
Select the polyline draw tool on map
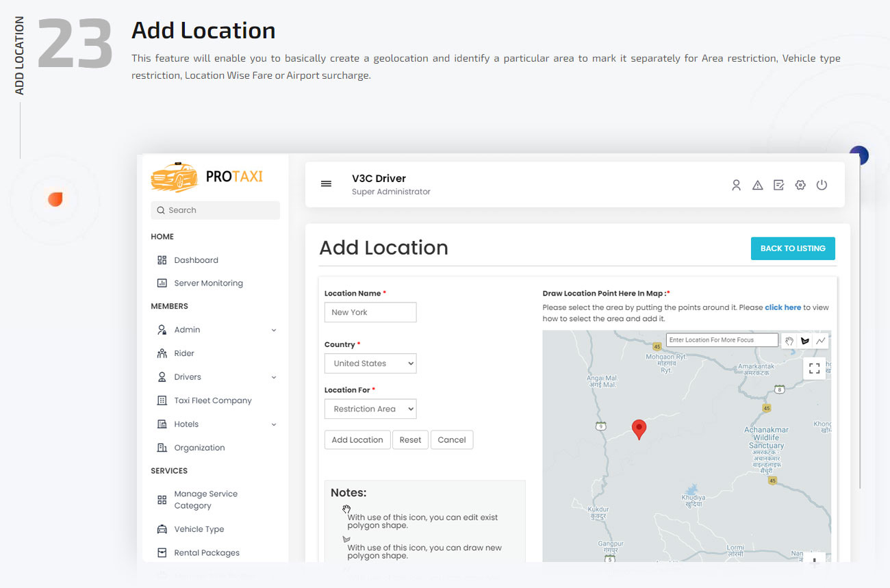(821, 340)
